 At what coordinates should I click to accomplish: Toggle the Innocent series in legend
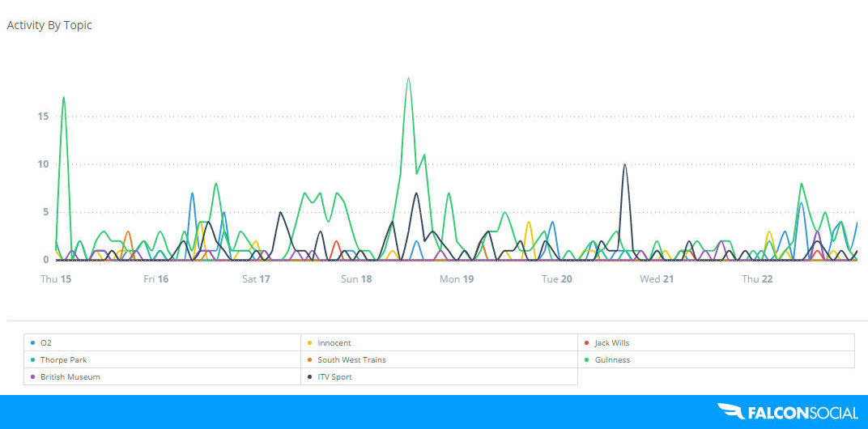(334, 343)
